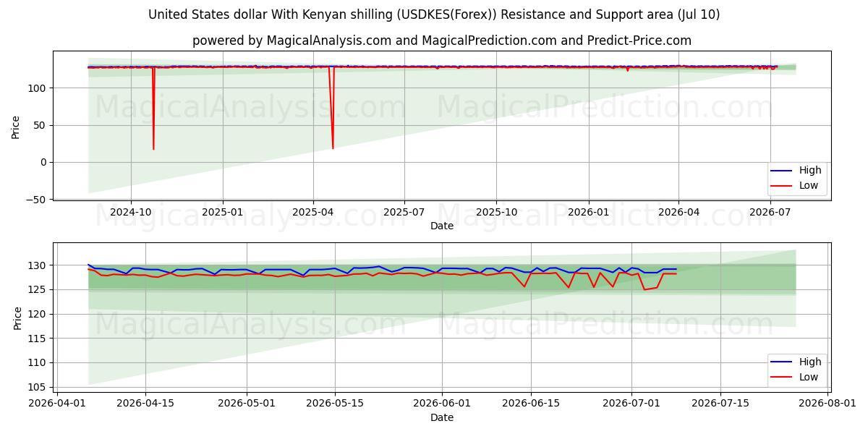
Task: Click the top chart's 2026-01 date tick label
Action: (588, 212)
